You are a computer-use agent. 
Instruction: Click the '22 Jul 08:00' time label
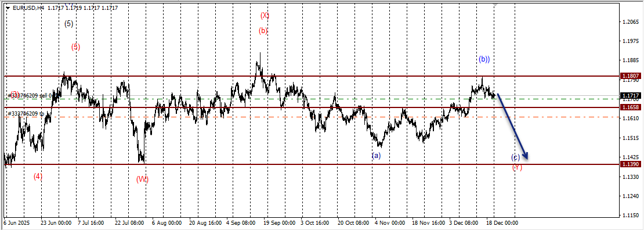click(x=130, y=222)
